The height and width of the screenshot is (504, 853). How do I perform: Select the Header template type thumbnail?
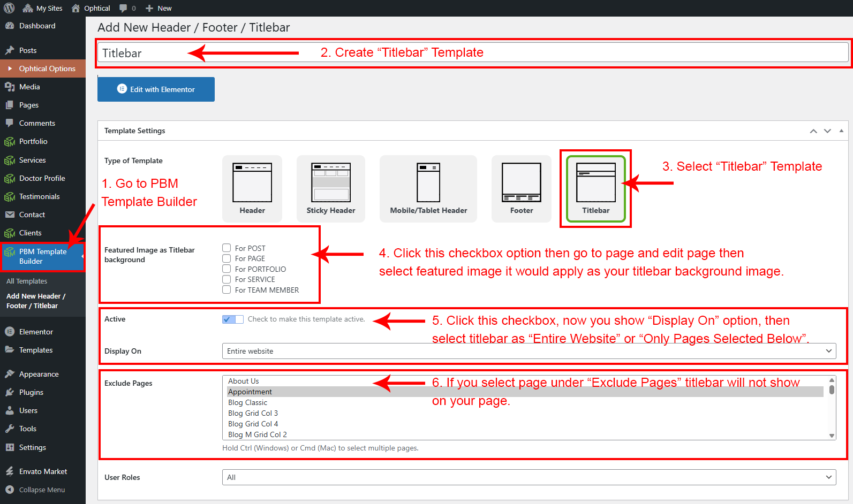tap(252, 182)
